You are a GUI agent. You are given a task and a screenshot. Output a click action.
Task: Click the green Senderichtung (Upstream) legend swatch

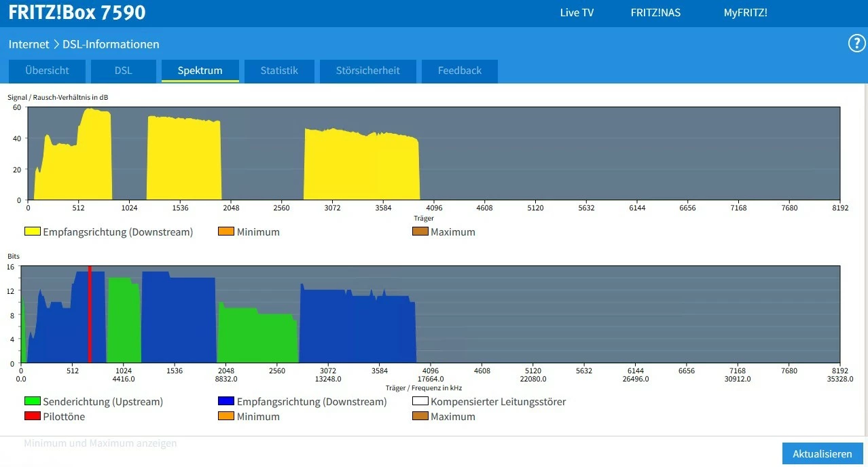coord(33,401)
